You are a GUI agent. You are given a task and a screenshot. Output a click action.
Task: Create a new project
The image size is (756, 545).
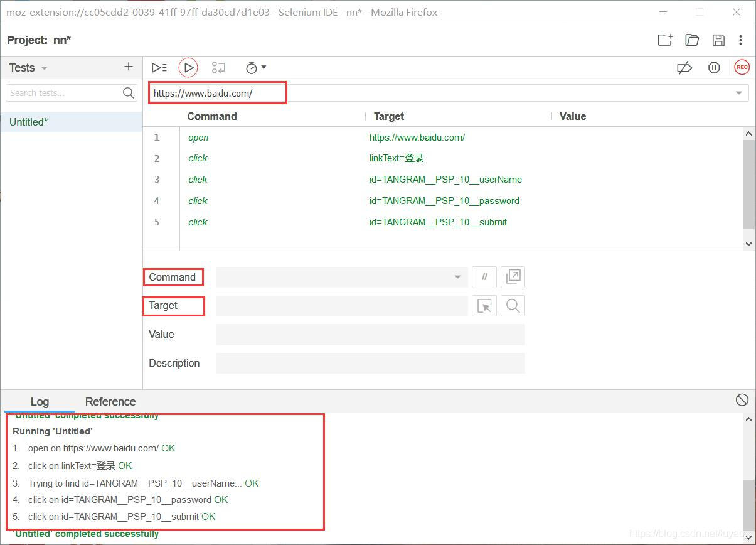pyautogui.click(x=665, y=40)
